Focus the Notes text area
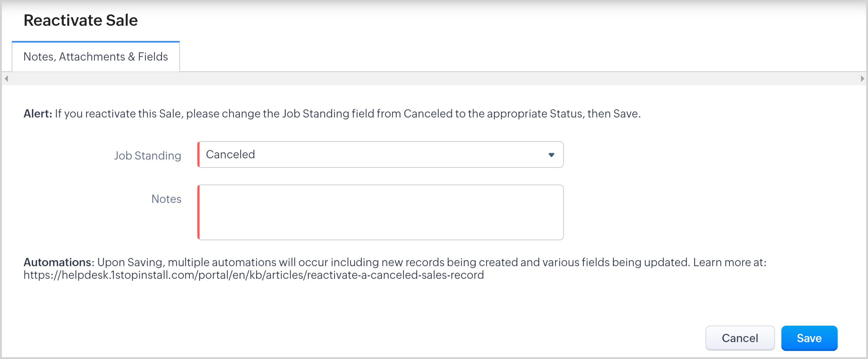Screen dimensions: 868x359 click(x=381, y=212)
